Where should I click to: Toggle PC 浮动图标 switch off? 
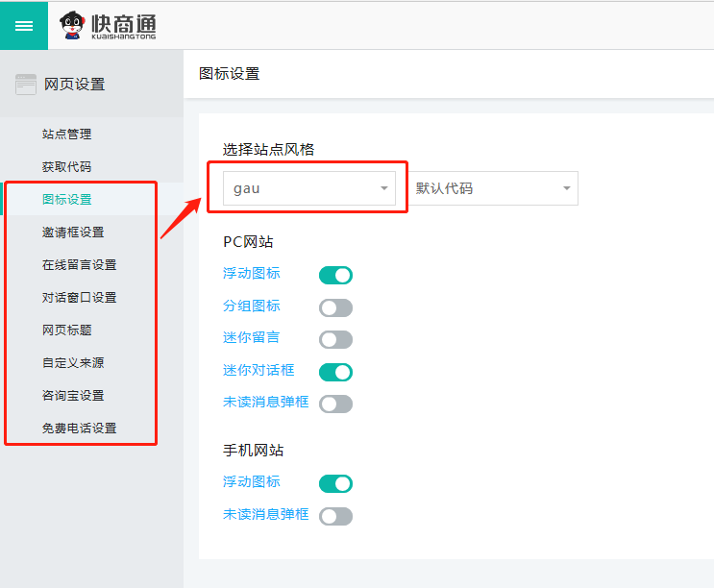point(335,276)
